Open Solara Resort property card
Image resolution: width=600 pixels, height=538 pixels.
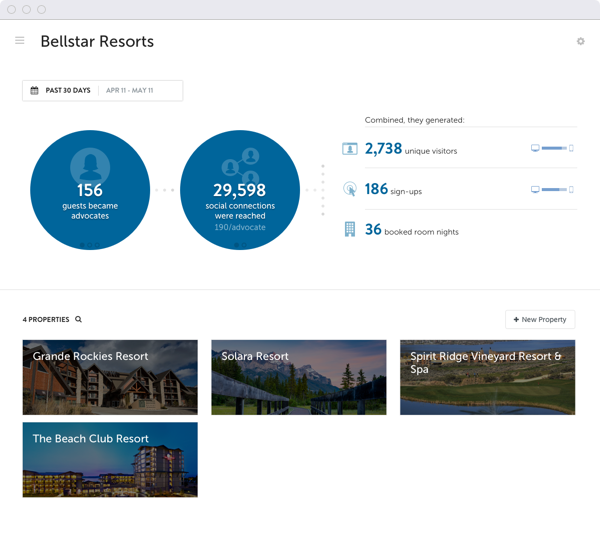click(x=298, y=377)
